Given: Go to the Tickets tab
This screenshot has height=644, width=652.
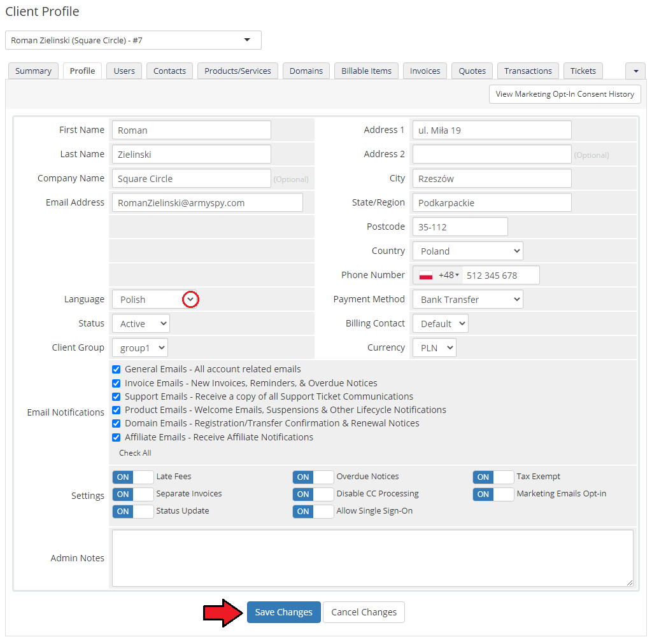Looking at the screenshot, I should point(583,71).
